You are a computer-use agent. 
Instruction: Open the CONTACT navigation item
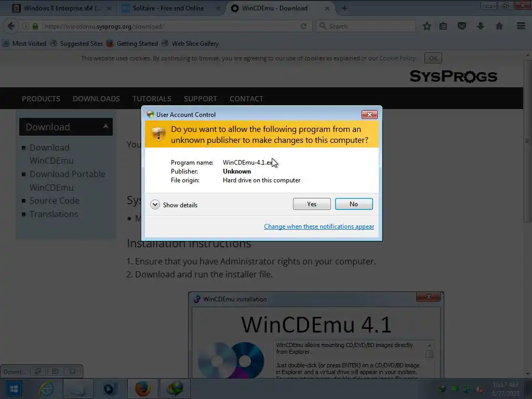[x=246, y=99]
